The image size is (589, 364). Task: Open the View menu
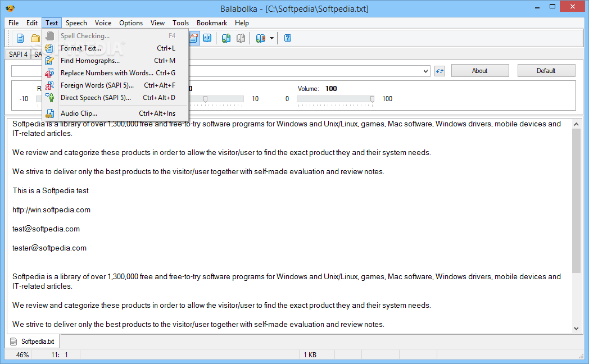(x=157, y=23)
